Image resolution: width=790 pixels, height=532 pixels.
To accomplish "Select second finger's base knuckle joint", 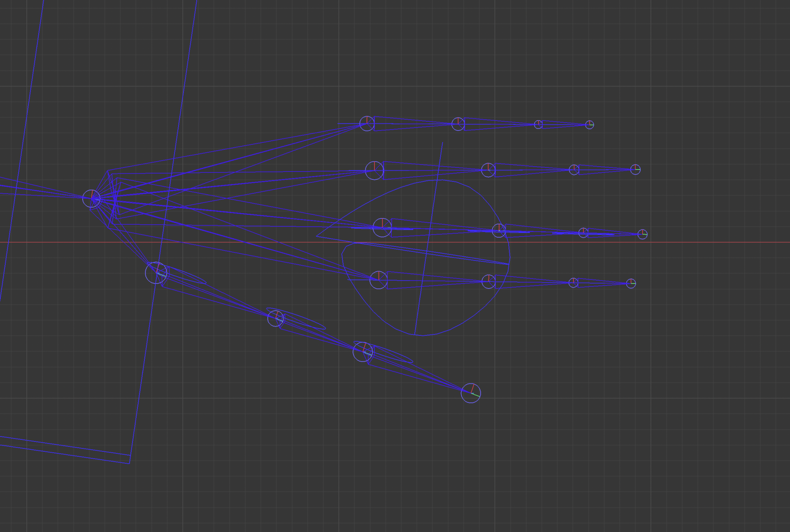I will point(374,170).
